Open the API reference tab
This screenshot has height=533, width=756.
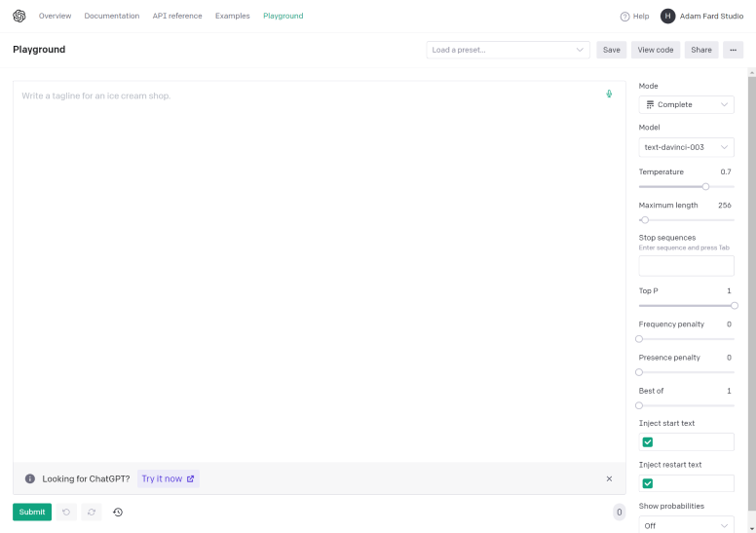coord(177,16)
